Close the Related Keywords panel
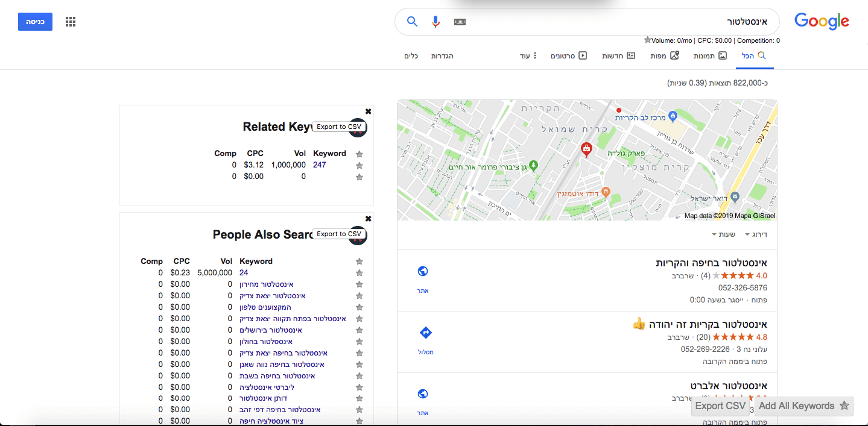Screen dimensions: 868x426 [369, 111]
